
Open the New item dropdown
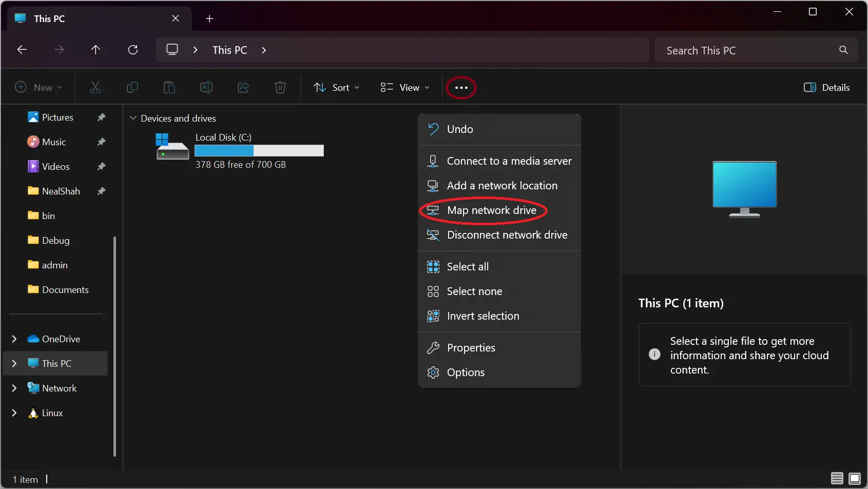(x=38, y=87)
